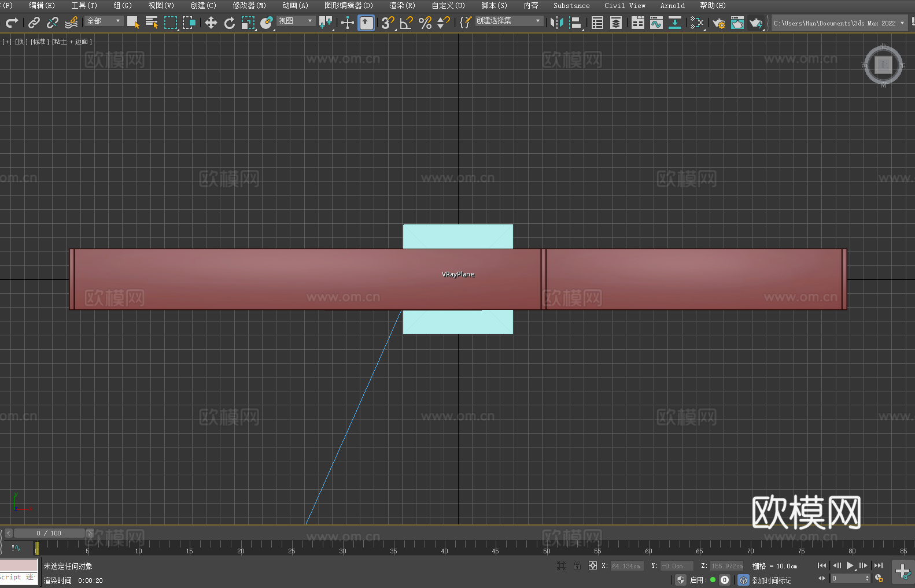The width and height of the screenshot is (915, 588).
Task: Open the 修改器(M) menu
Action: [249, 5]
